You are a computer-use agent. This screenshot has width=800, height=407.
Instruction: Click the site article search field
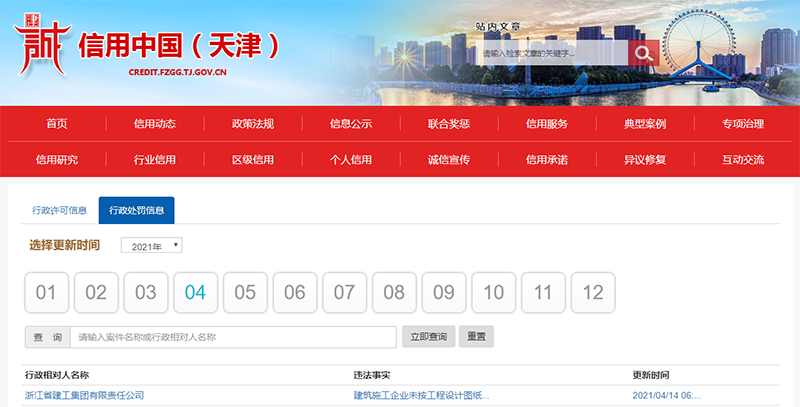pos(552,53)
